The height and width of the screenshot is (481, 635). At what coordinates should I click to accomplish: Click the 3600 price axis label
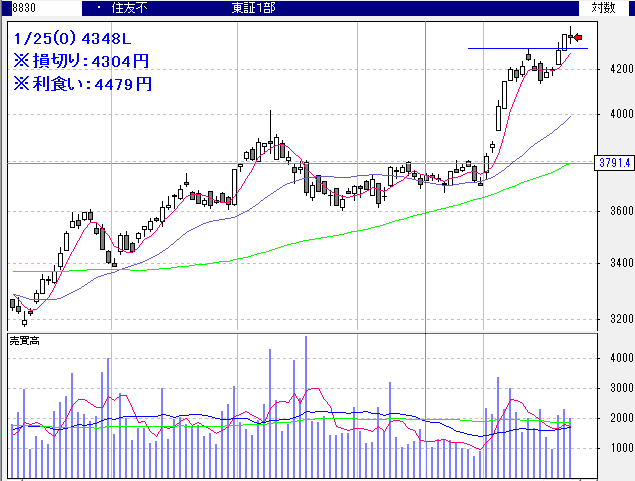tap(609, 211)
